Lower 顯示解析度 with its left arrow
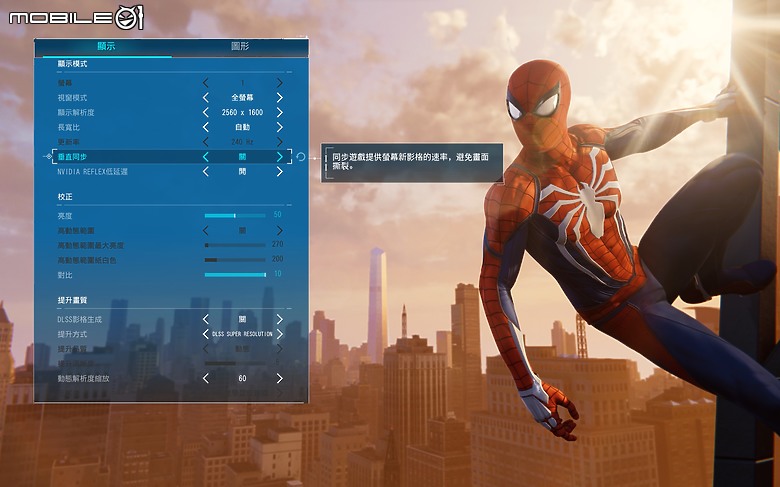780x487 pixels. 205,112
